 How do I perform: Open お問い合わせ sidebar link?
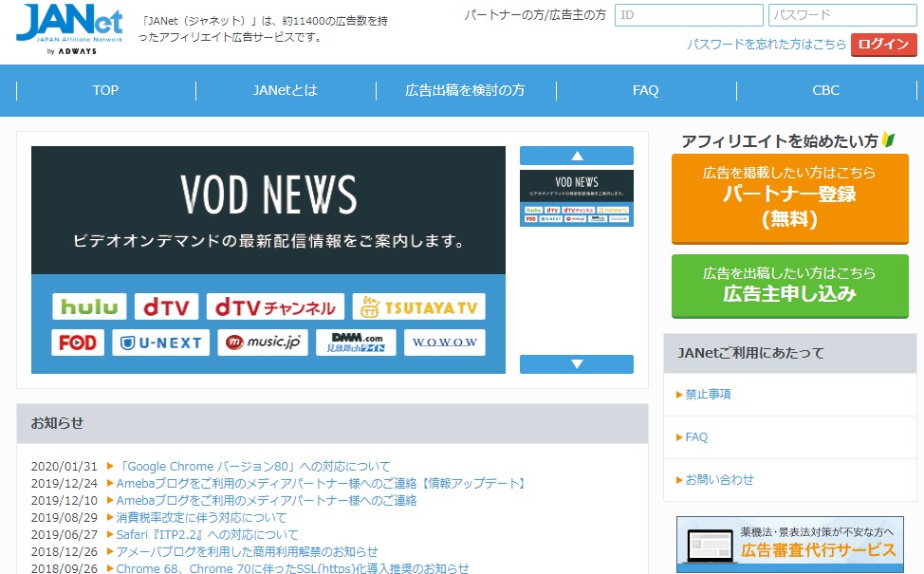[x=719, y=480]
